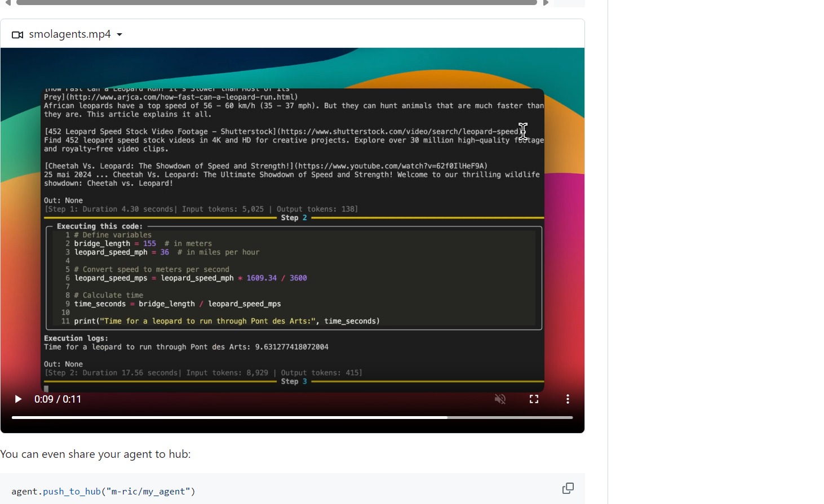
Task: Click the "You can even share" paragraph
Action: coord(95,454)
